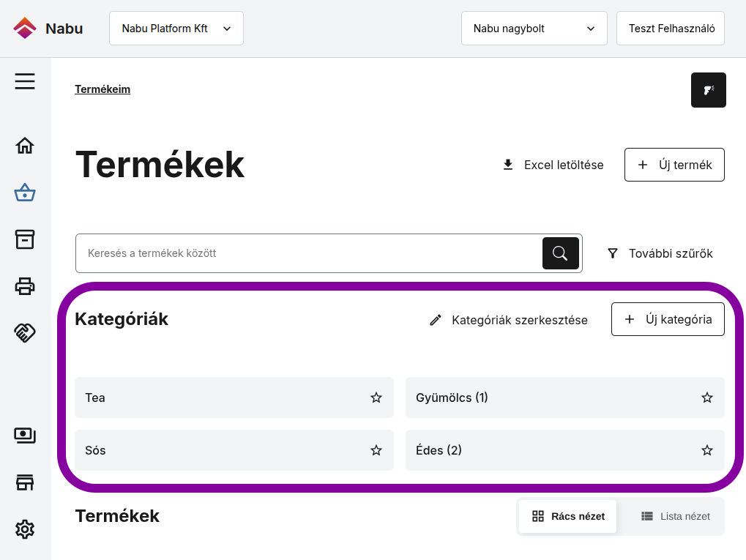Click Excel letöltése
746x560 pixels.
pyautogui.click(x=553, y=165)
